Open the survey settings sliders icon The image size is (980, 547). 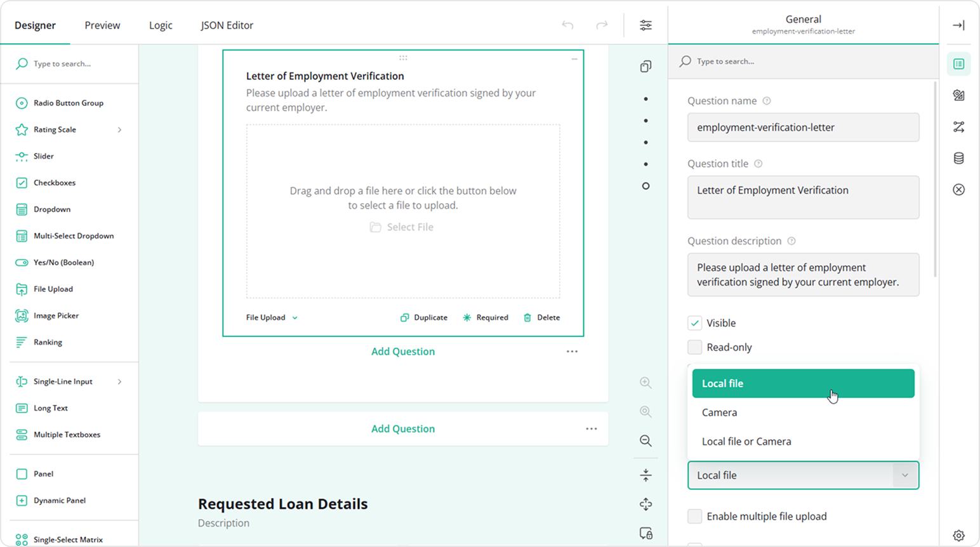click(646, 25)
